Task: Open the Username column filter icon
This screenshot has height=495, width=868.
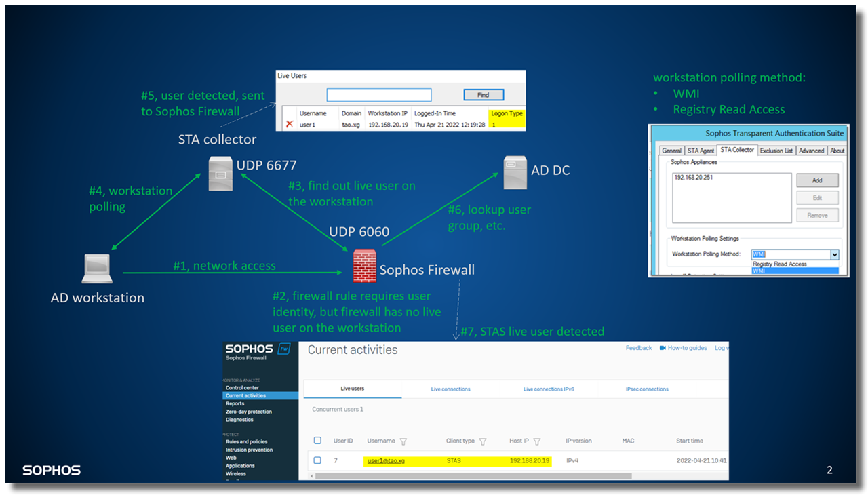Action: pyautogui.click(x=403, y=441)
